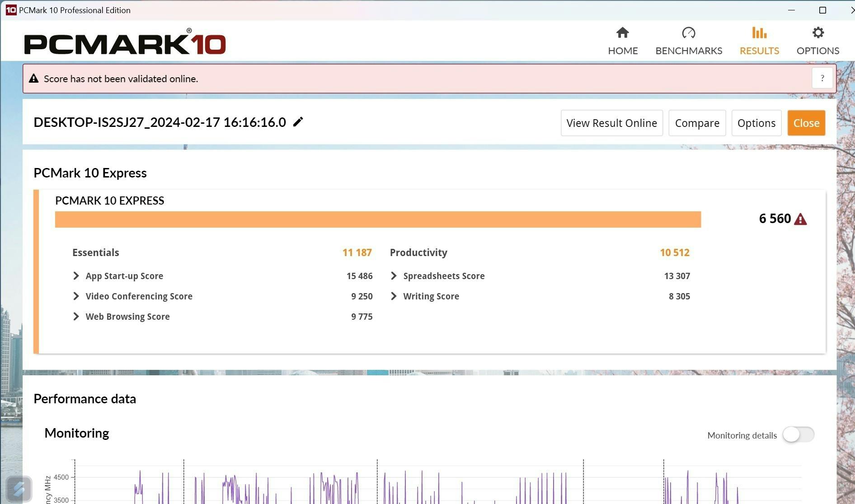855x504 pixels.
Task: Close the result with orange Close button
Action: tap(806, 123)
